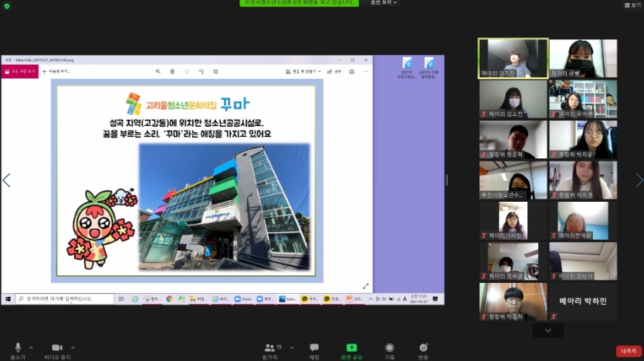Click displayed 꾸마 slide image

[x=187, y=181]
